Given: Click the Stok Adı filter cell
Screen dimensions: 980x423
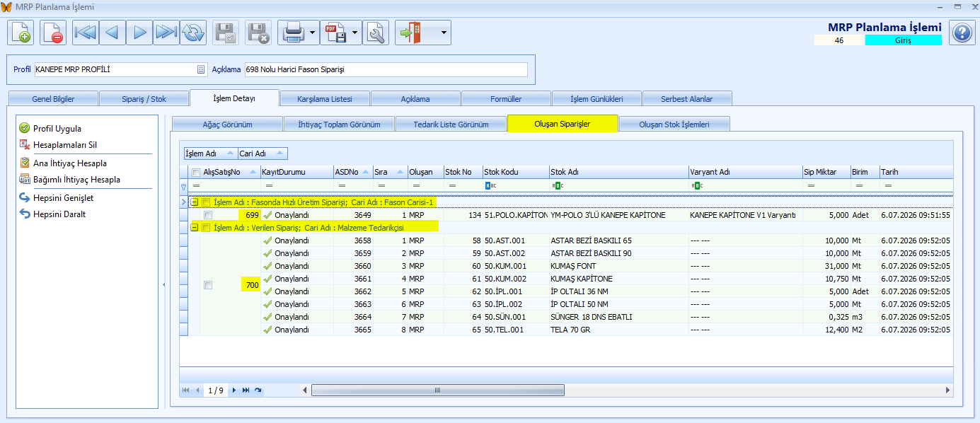Looking at the screenshot, I should [619, 186].
